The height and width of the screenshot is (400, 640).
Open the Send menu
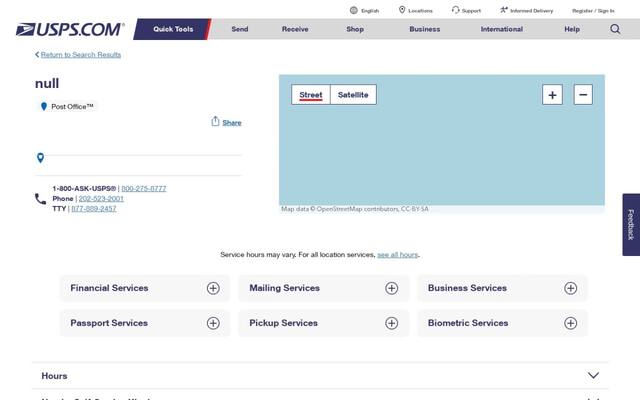[x=240, y=29]
